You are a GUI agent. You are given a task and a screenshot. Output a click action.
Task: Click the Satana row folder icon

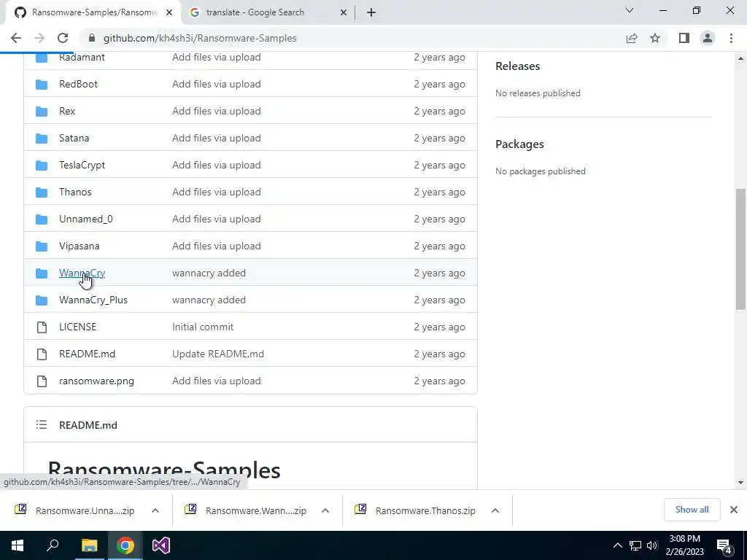[42, 138]
